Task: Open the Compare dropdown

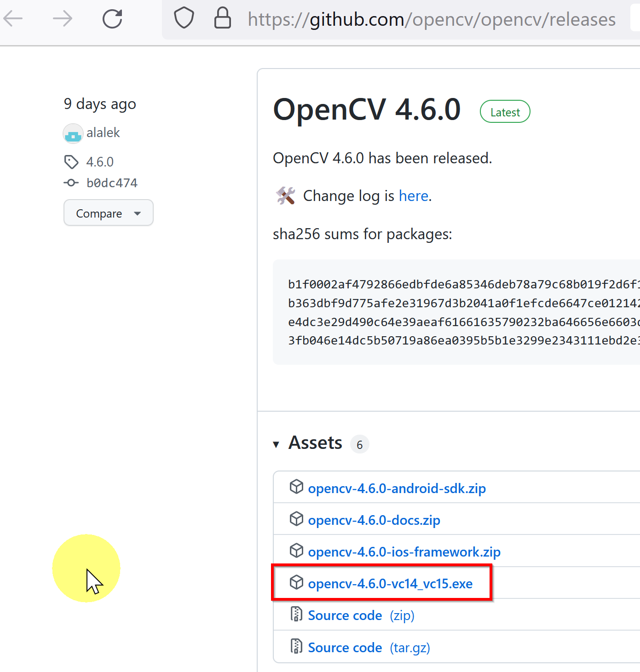Action: pyautogui.click(x=109, y=213)
